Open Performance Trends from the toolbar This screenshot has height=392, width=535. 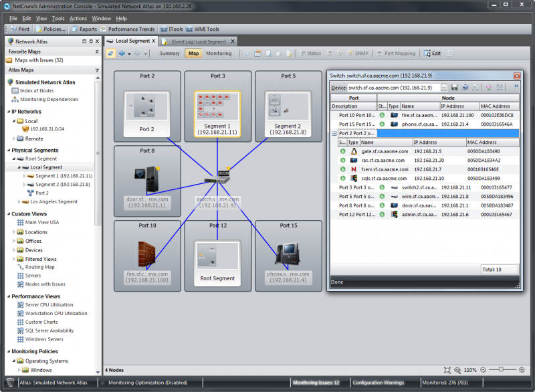pos(127,29)
